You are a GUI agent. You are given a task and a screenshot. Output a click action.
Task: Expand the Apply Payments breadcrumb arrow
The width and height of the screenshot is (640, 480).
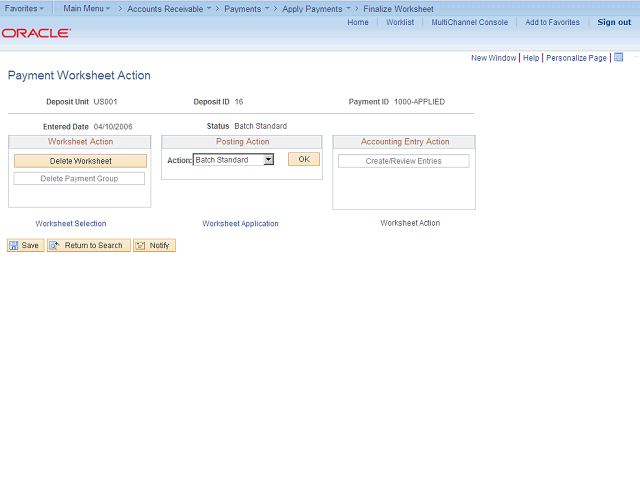tap(348, 8)
